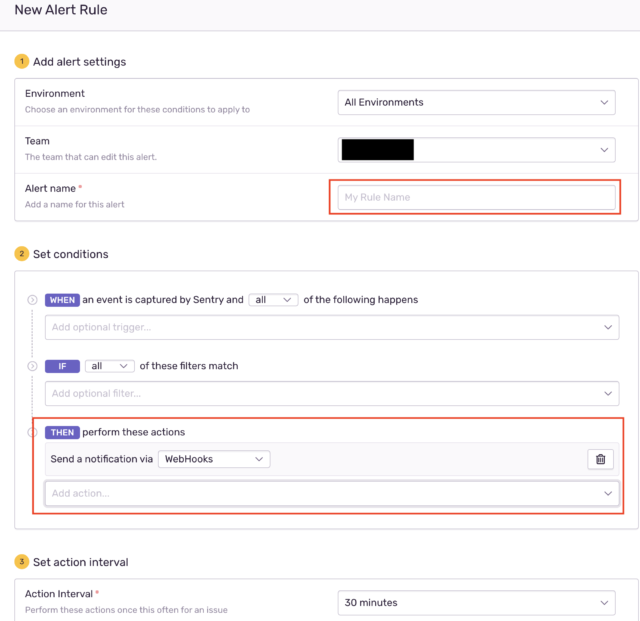Open the All Environments dropdown
The image size is (640, 621).
pos(476,102)
